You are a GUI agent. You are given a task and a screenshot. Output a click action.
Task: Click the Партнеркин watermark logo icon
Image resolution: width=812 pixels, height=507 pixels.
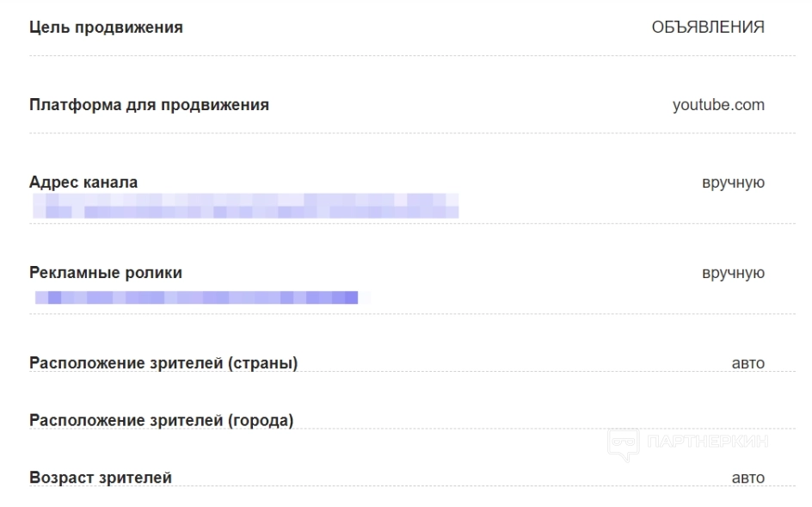[x=624, y=443]
